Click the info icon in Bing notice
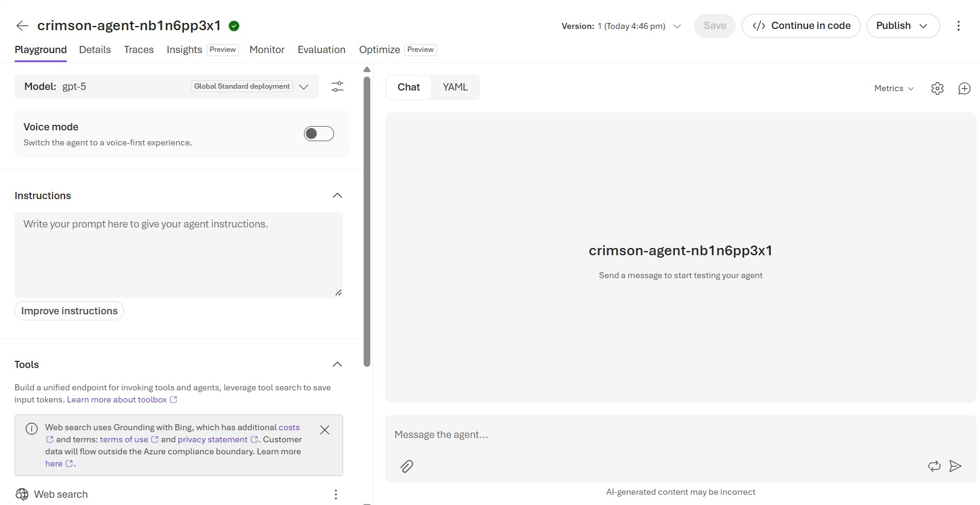980x505 pixels. coord(31,429)
